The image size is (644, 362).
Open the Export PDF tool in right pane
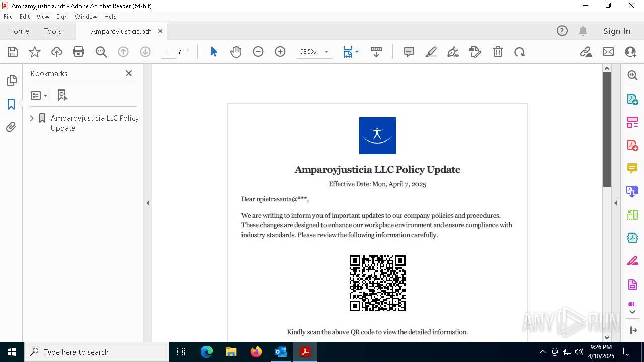pos(632,99)
